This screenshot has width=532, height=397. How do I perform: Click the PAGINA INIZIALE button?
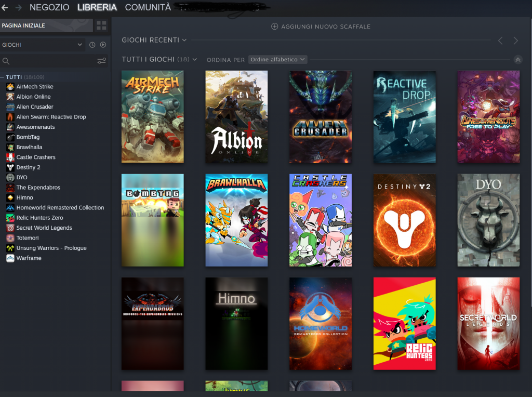coord(46,25)
